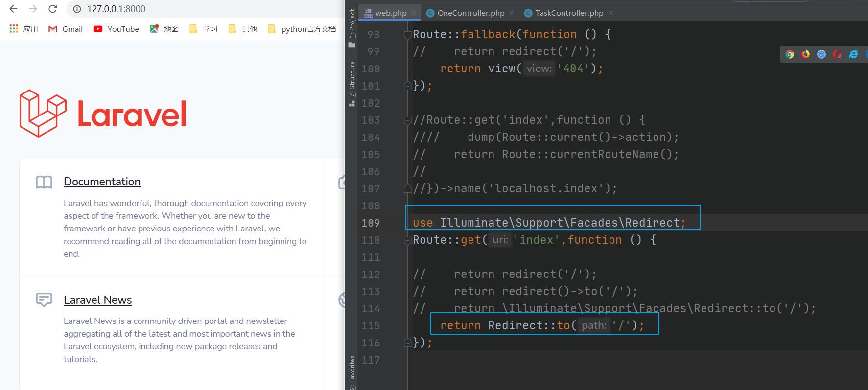Preview in Chrome browser icon
This screenshot has height=390, width=868.
click(790, 54)
